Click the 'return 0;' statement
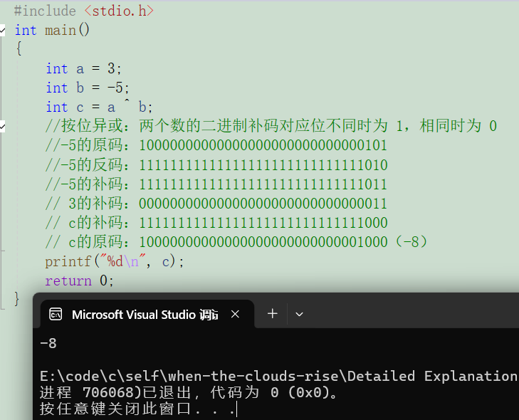The width and height of the screenshot is (519, 420). point(80,280)
